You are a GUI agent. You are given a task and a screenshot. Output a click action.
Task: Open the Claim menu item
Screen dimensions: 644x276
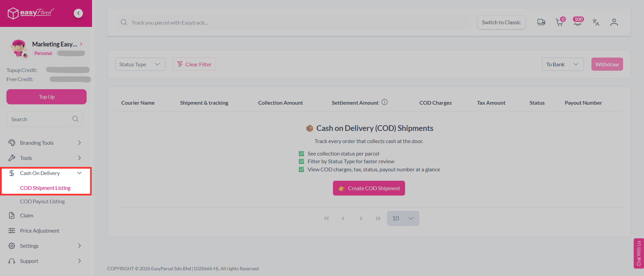[26, 215]
